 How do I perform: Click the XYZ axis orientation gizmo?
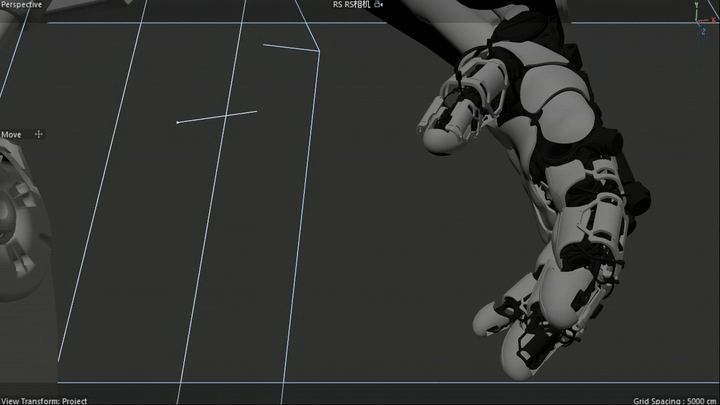point(704,18)
